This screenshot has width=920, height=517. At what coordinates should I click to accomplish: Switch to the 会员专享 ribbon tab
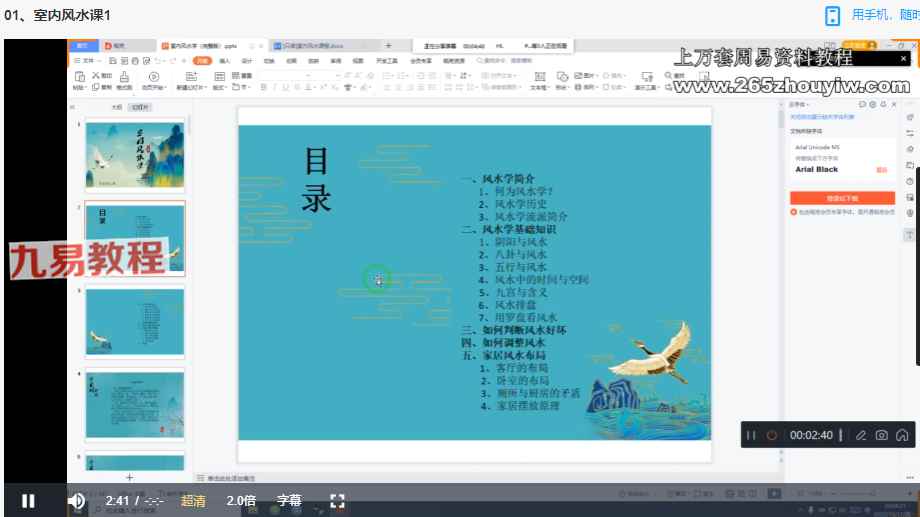[x=421, y=61]
